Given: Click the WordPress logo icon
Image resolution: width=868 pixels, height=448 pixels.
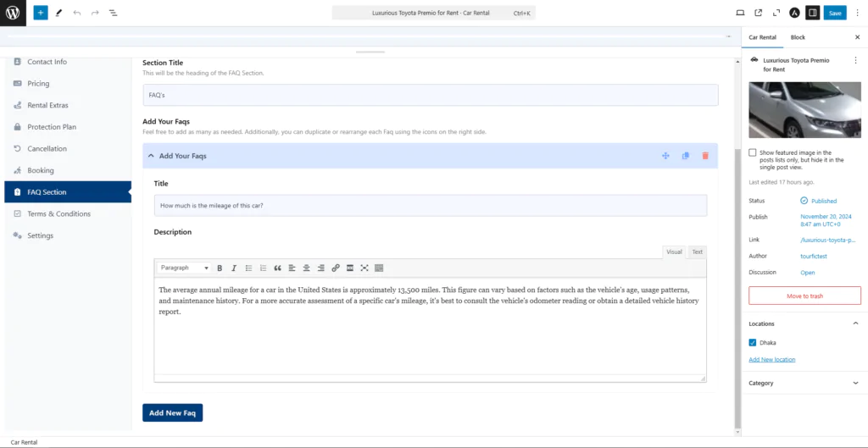Looking at the screenshot, I should (x=13, y=13).
